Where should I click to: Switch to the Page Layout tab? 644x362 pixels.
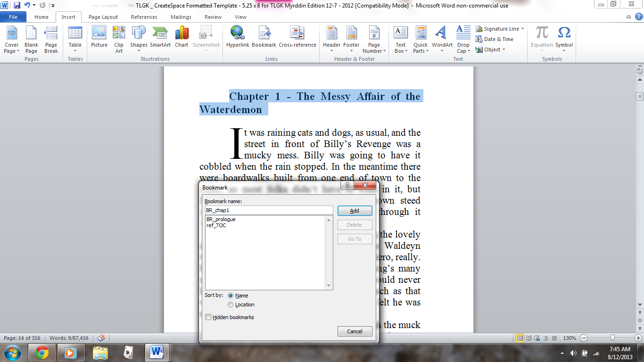coord(103,17)
